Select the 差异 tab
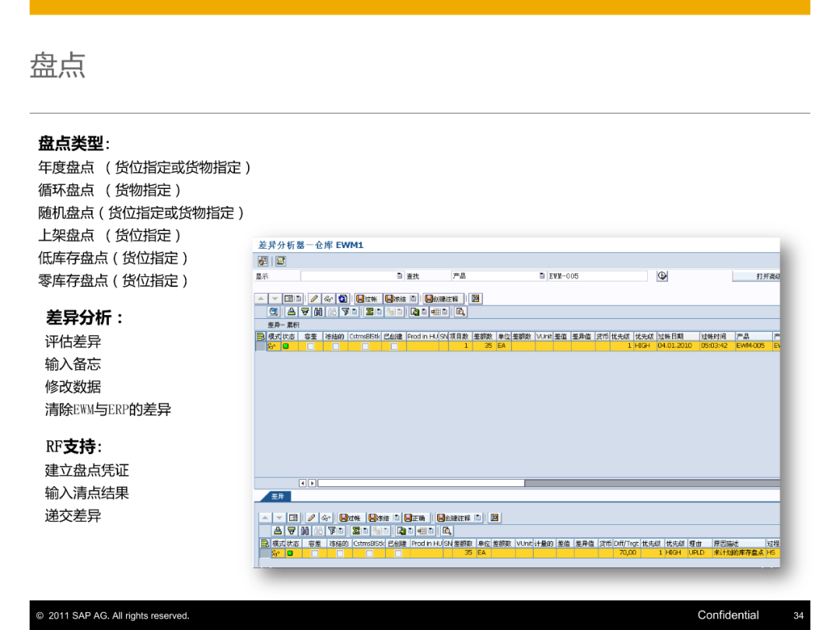840x630 pixels. tap(278, 496)
